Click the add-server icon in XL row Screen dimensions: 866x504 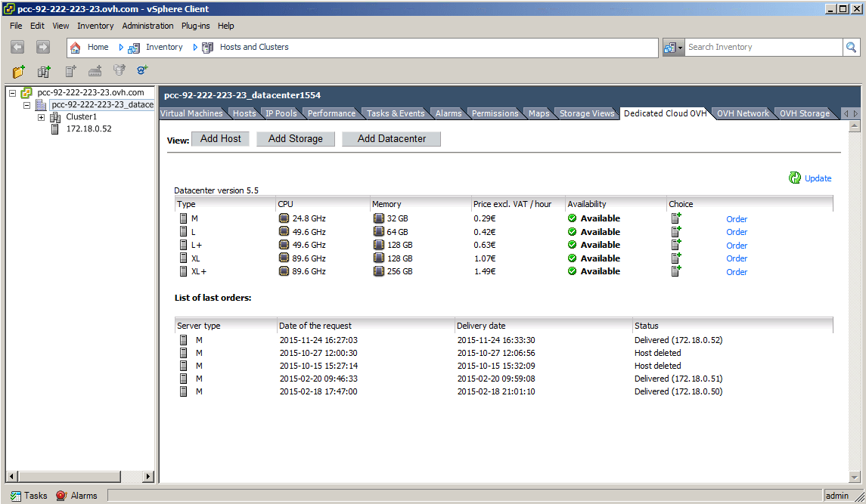[x=676, y=258]
